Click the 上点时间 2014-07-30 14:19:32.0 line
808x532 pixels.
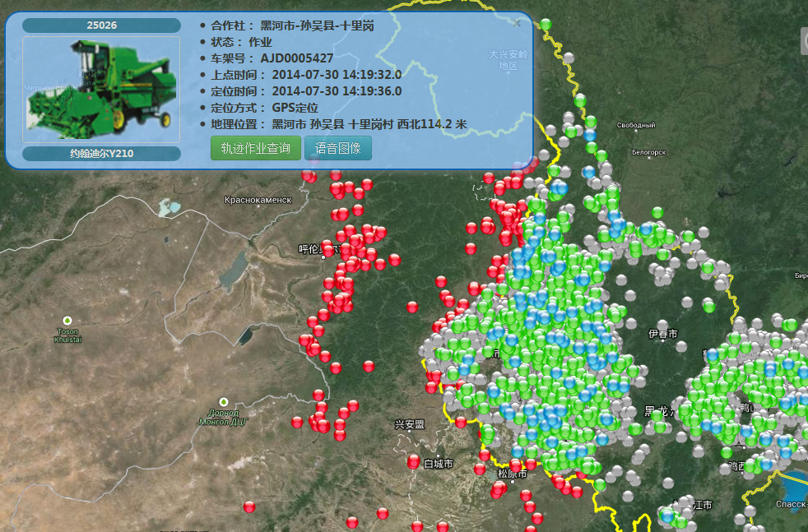click(305, 75)
